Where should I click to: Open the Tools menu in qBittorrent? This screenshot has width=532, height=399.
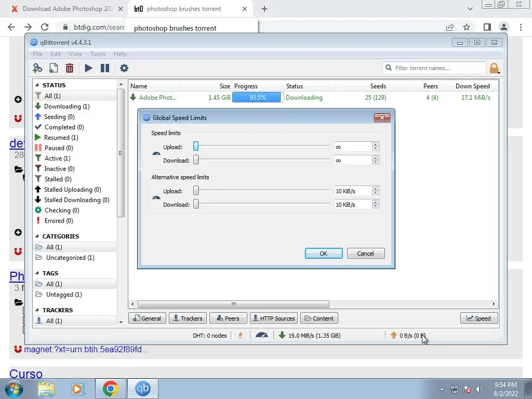98,54
